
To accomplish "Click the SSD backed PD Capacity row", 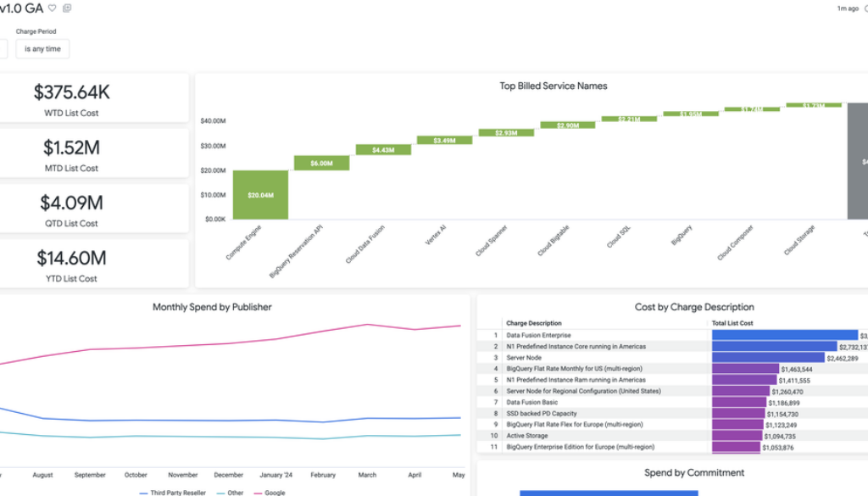I will [x=541, y=414].
